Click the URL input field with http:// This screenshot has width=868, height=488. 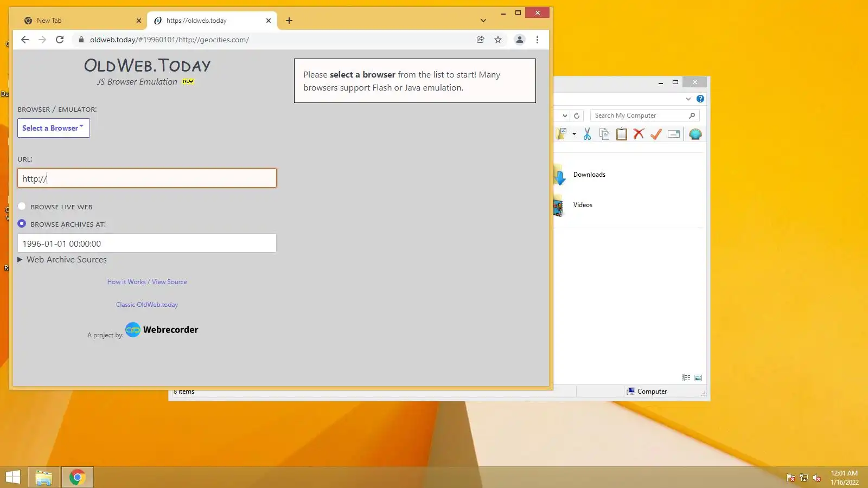coord(147,178)
